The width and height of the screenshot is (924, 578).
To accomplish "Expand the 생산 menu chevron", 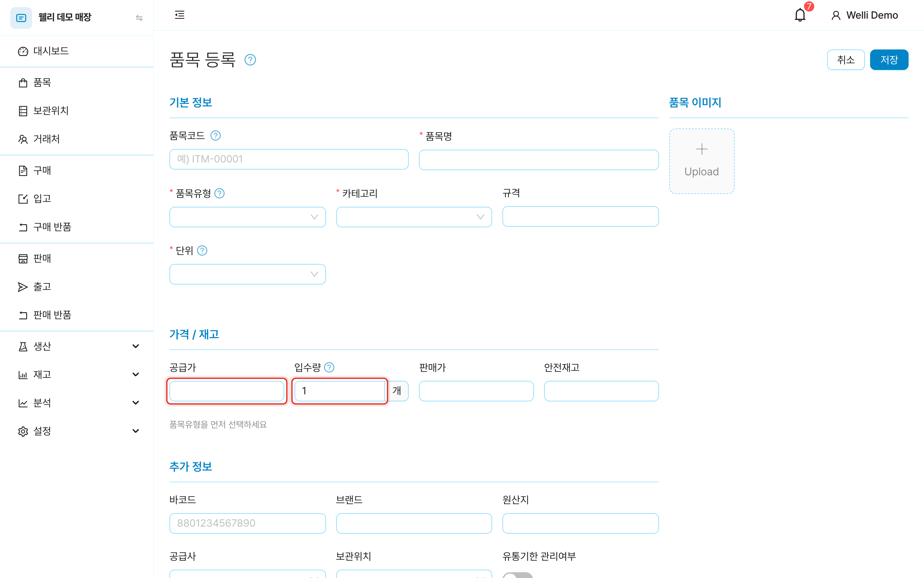I will 135,346.
